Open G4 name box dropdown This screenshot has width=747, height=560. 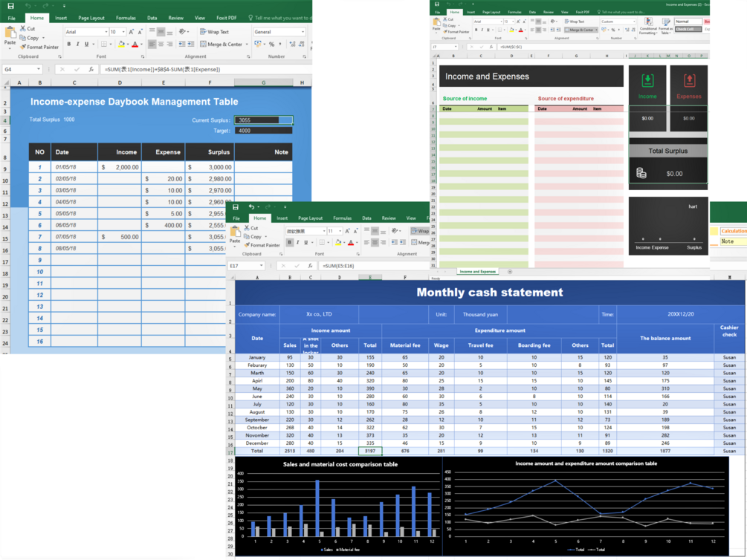(x=39, y=70)
